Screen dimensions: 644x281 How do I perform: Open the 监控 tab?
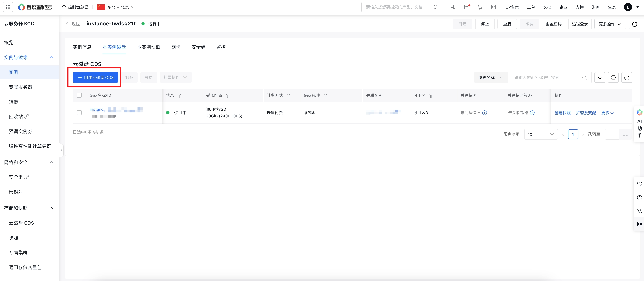point(221,47)
